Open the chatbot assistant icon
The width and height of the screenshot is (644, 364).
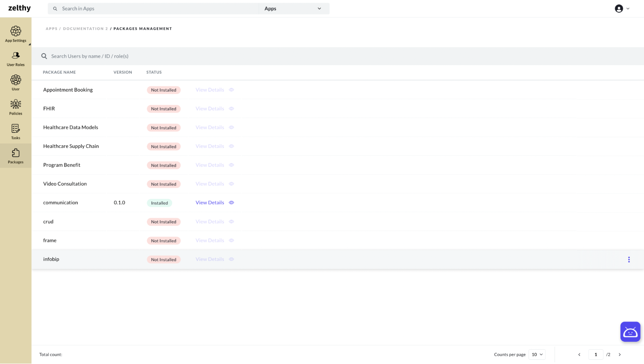point(630,332)
